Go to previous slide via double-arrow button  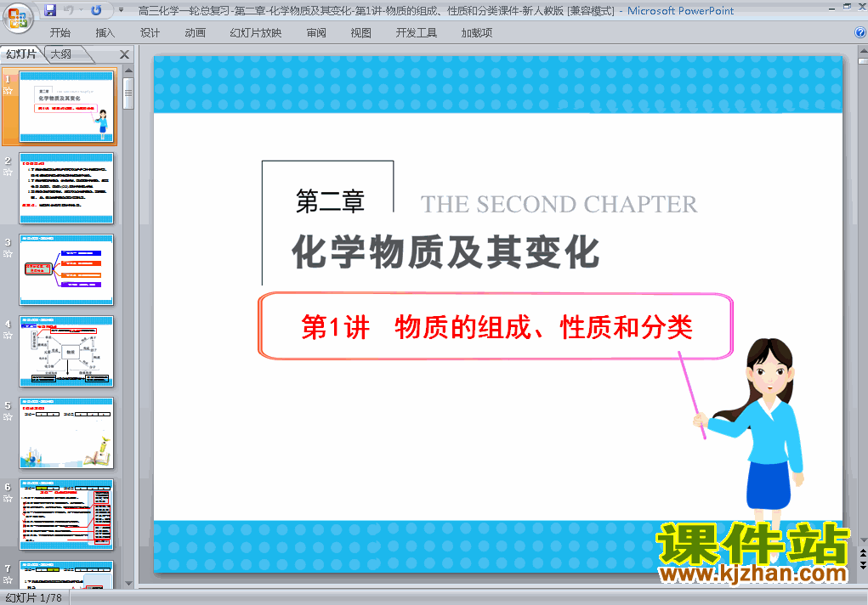863,552
